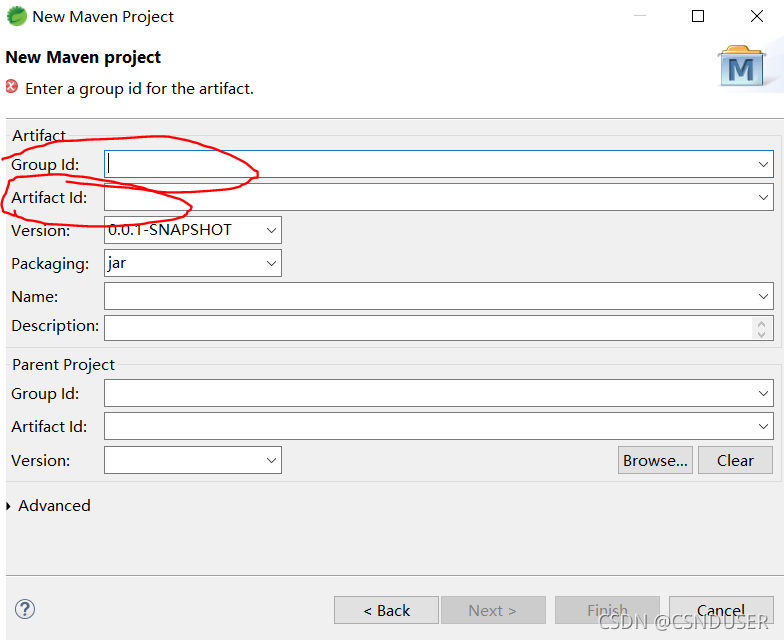Click the Description scroll down arrow
Image resolution: width=784 pixels, height=640 pixels.
[x=761, y=334]
